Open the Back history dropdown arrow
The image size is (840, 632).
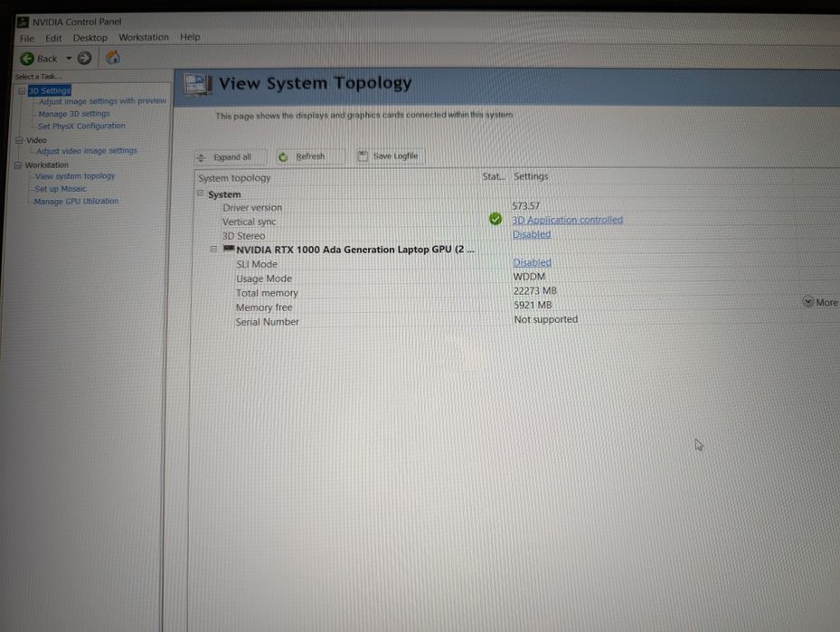(x=69, y=59)
